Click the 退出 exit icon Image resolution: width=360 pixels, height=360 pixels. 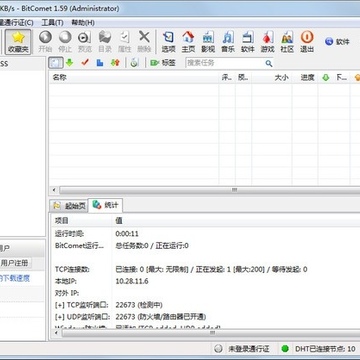(307, 42)
